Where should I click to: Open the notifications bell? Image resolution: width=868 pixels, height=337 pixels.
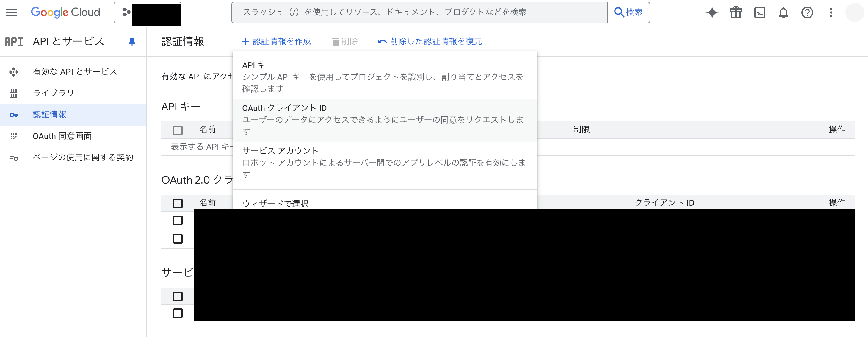pos(783,13)
